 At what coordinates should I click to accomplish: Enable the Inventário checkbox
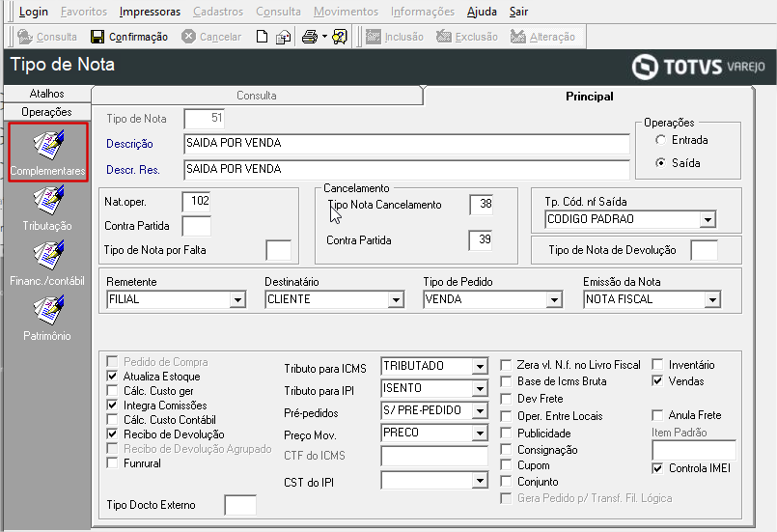point(657,364)
